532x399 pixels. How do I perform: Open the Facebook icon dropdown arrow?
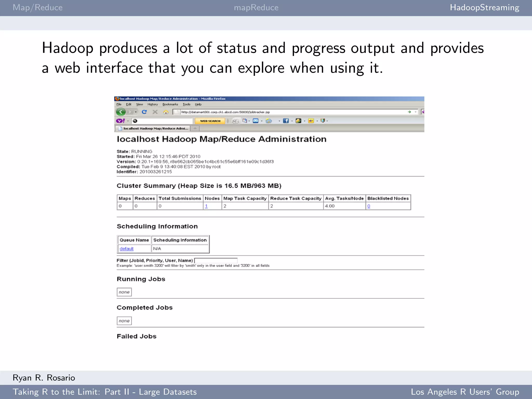coord(292,121)
